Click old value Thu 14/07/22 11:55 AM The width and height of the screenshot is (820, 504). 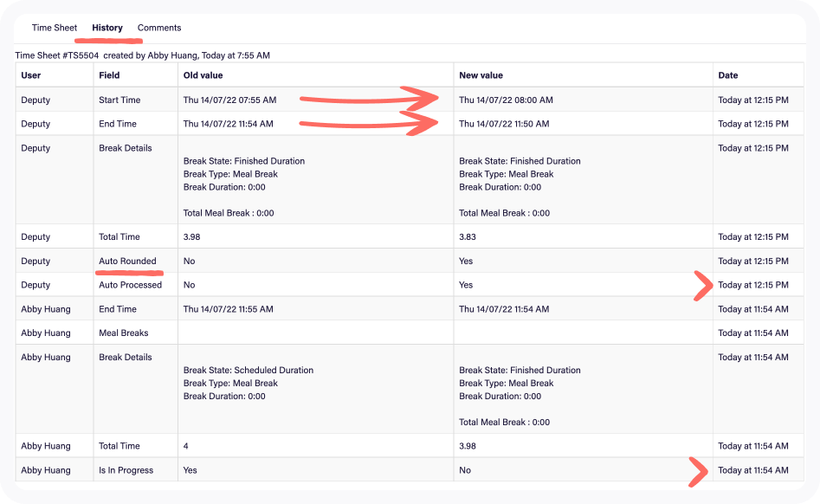[x=228, y=309]
